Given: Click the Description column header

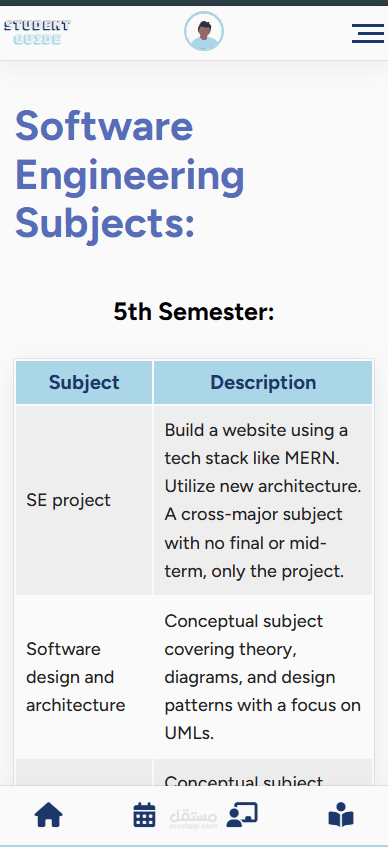Looking at the screenshot, I should (263, 382).
